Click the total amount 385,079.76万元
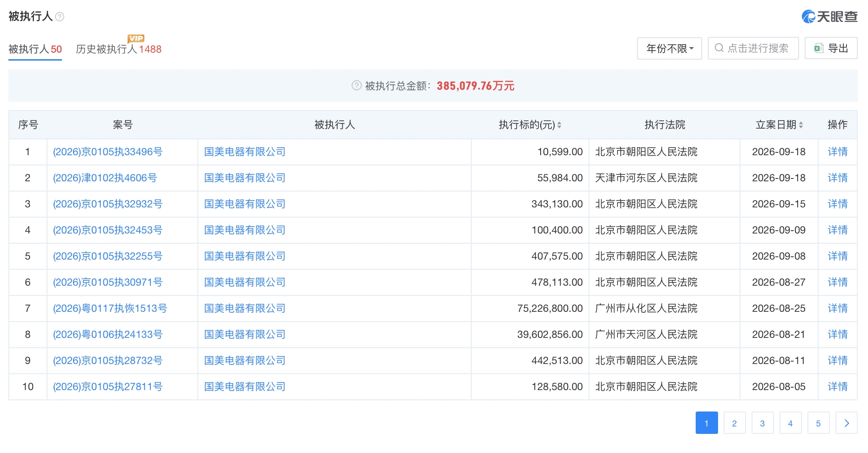868x453 pixels. tap(475, 86)
